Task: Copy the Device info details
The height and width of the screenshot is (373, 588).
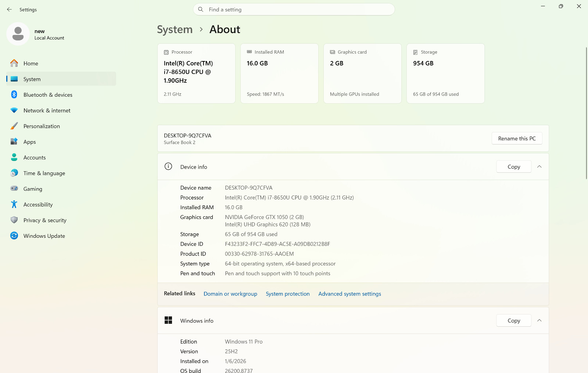Action: (x=514, y=166)
